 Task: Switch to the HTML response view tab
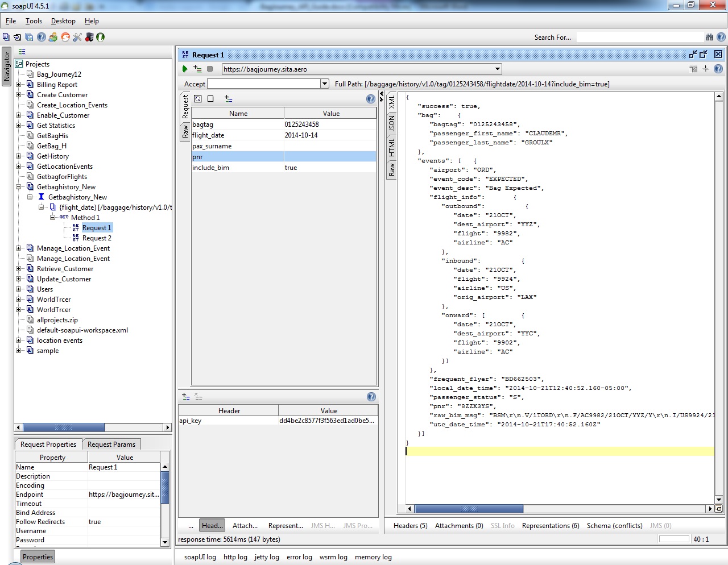coord(391,147)
